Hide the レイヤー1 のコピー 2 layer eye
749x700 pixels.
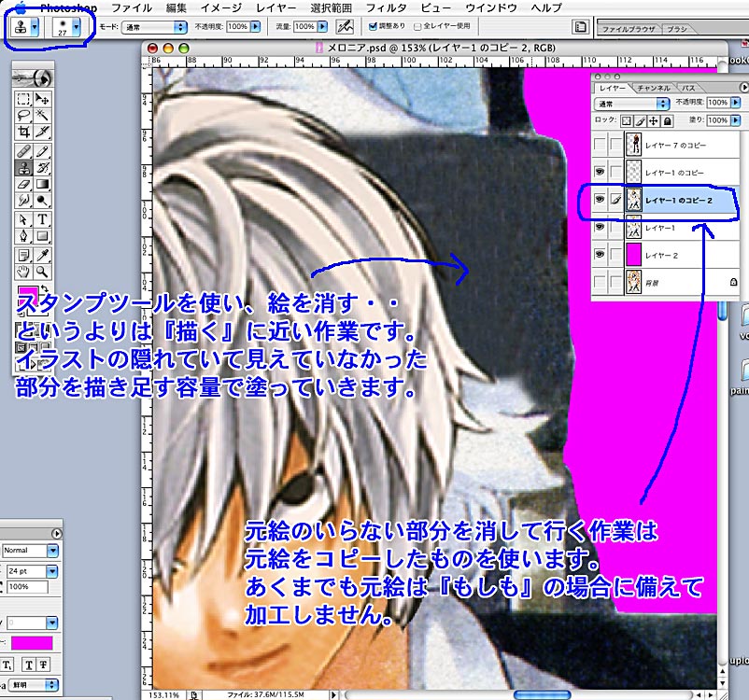(x=600, y=200)
